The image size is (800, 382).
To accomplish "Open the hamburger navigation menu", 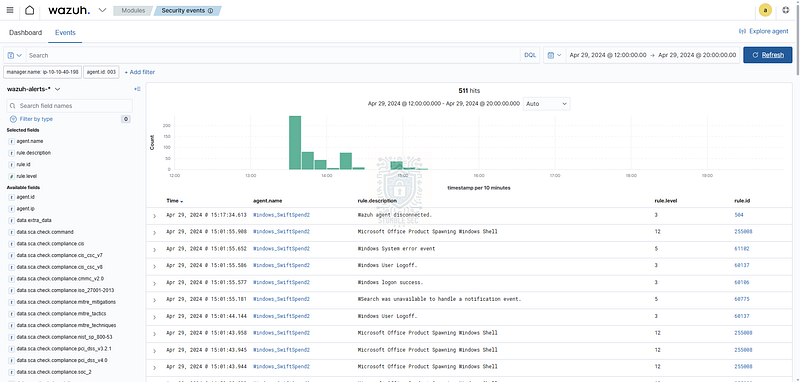I will point(10,10).
